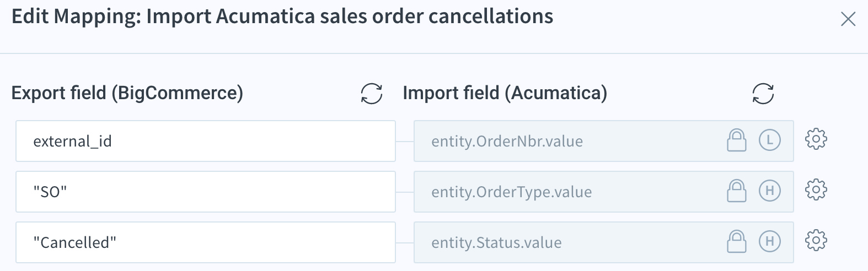Close the Edit Mapping dialog
This screenshot has height=271, width=868.
(848, 19)
